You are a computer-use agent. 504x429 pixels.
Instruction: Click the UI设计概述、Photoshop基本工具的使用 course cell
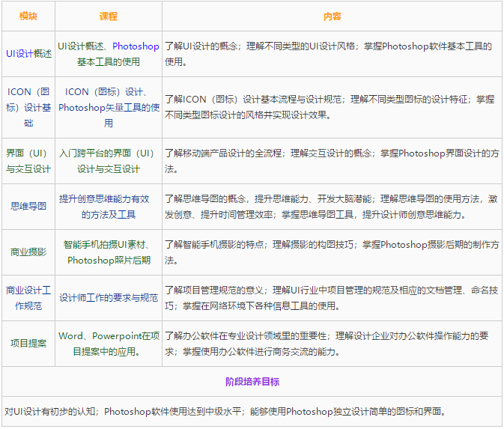(x=109, y=54)
